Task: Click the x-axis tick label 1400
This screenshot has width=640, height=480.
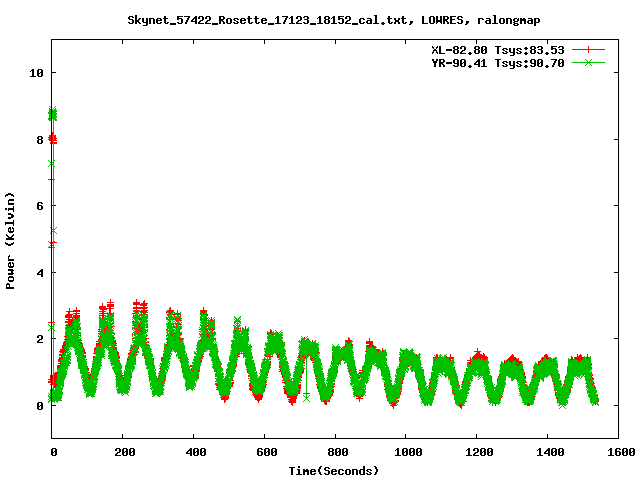Action: [550, 452]
